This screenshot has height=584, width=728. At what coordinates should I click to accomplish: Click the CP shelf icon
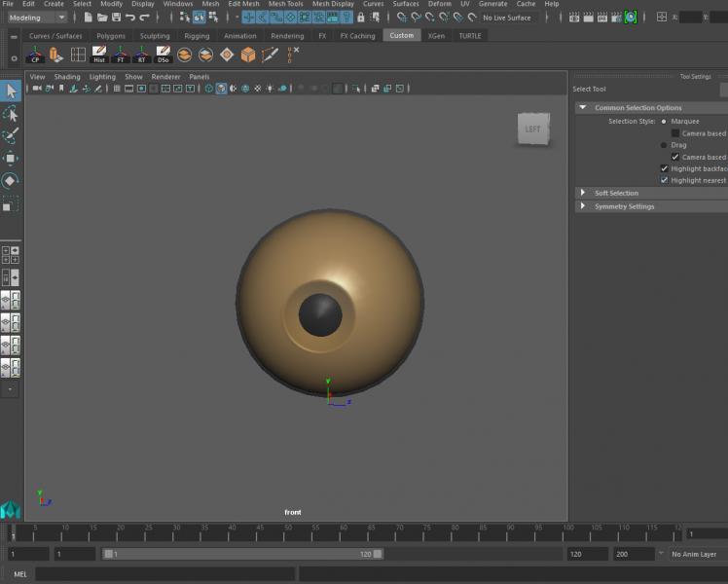tap(37, 55)
